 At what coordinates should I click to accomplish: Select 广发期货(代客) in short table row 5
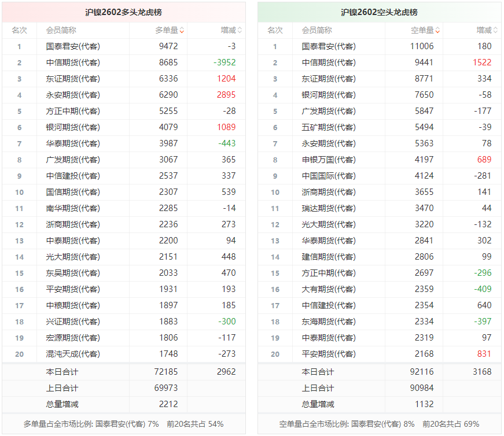329,111
